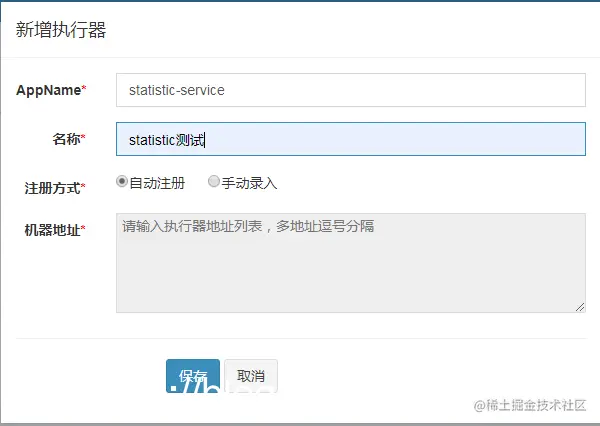
Task: Click the 名称 field label
Action: [69, 139]
